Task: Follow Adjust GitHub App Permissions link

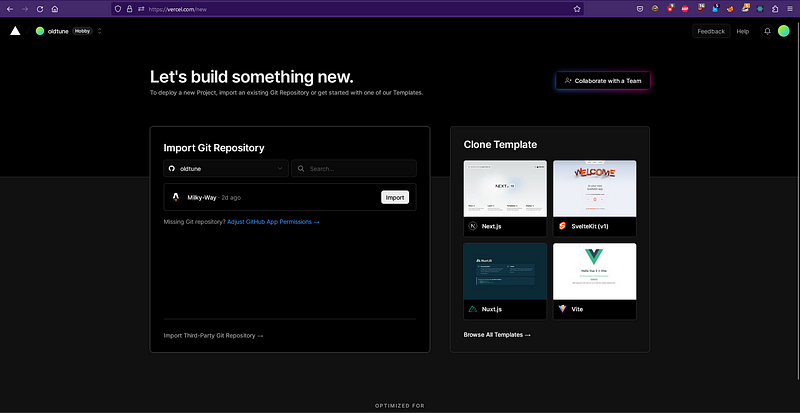Action: pyautogui.click(x=273, y=222)
